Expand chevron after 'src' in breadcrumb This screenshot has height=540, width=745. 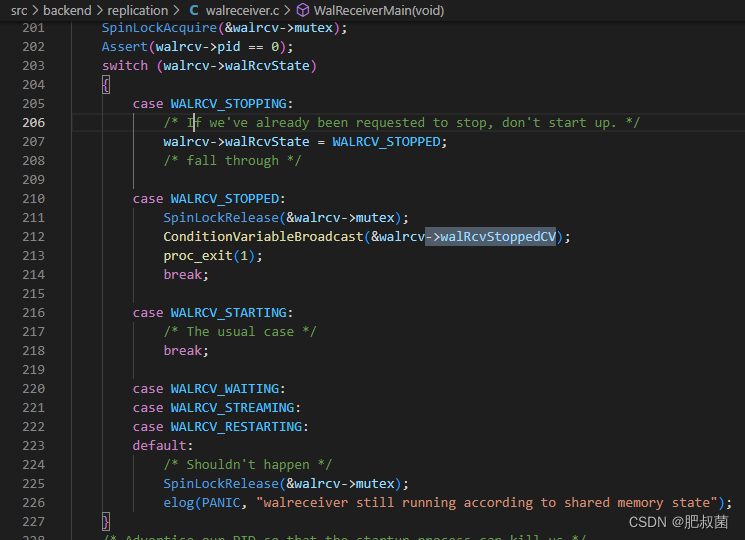click(35, 10)
